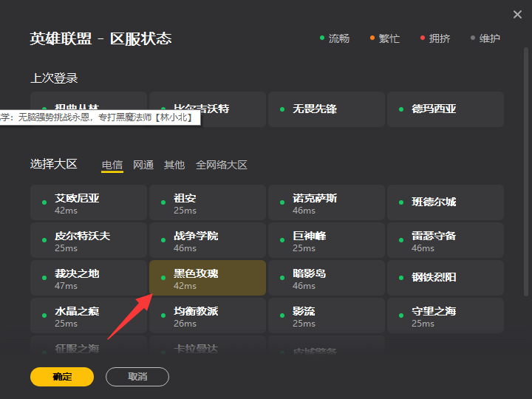Select the highlighted 黑色玫瑰 server

pyautogui.click(x=208, y=278)
